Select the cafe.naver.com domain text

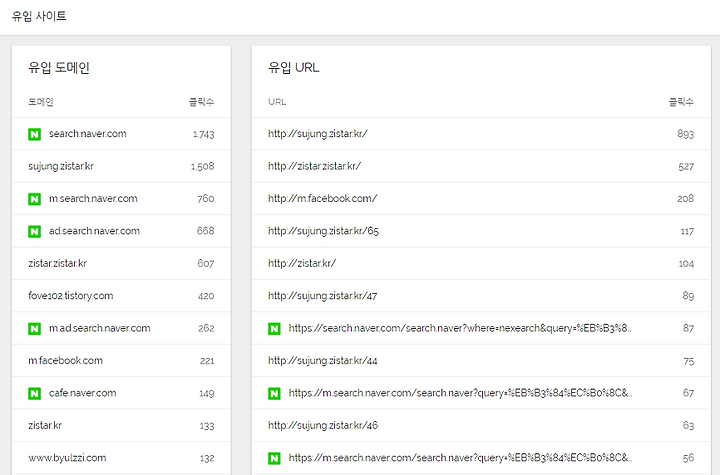[x=83, y=393]
